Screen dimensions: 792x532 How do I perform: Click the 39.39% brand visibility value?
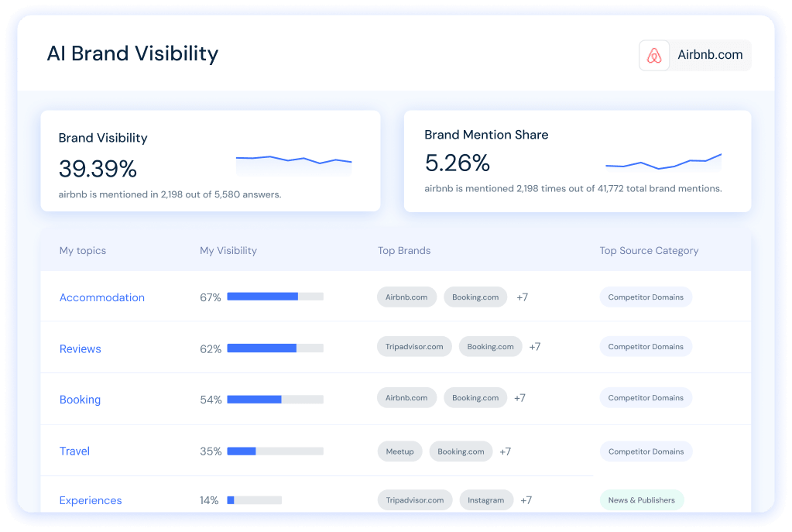pyautogui.click(x=98, y=168)
